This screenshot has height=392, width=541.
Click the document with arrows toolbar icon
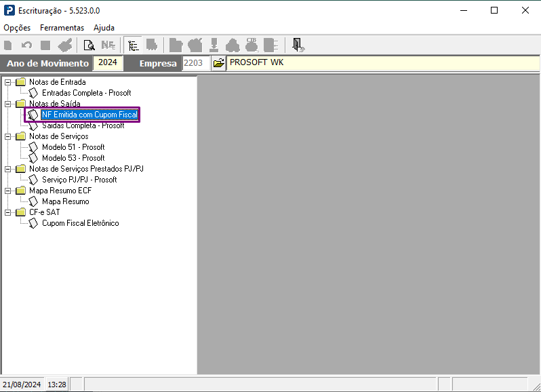(271, 45)
